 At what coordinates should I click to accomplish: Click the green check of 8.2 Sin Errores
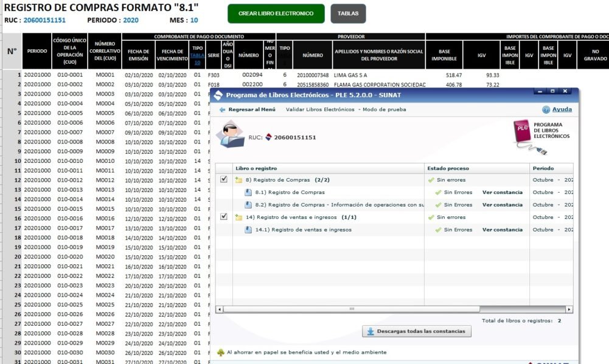[x=439, y=205]
